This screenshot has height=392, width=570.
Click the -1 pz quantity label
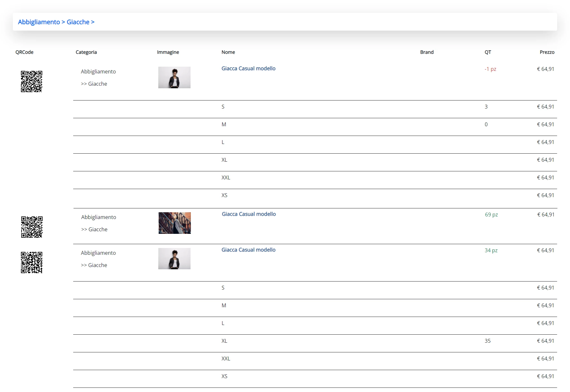pos(490,69)
